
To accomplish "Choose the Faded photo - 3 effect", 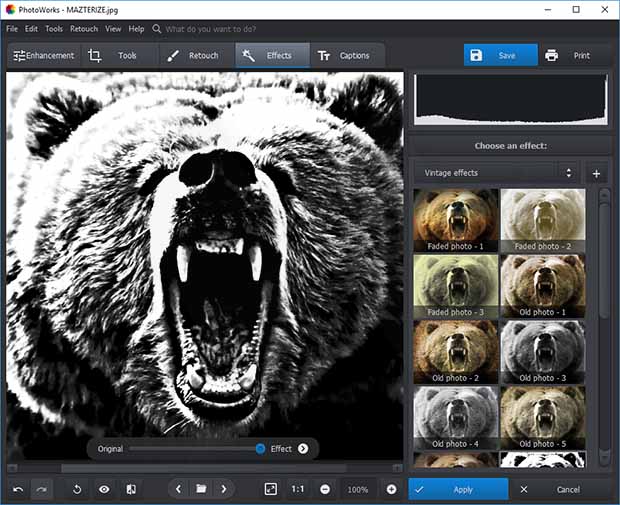I will click(456, 286).
